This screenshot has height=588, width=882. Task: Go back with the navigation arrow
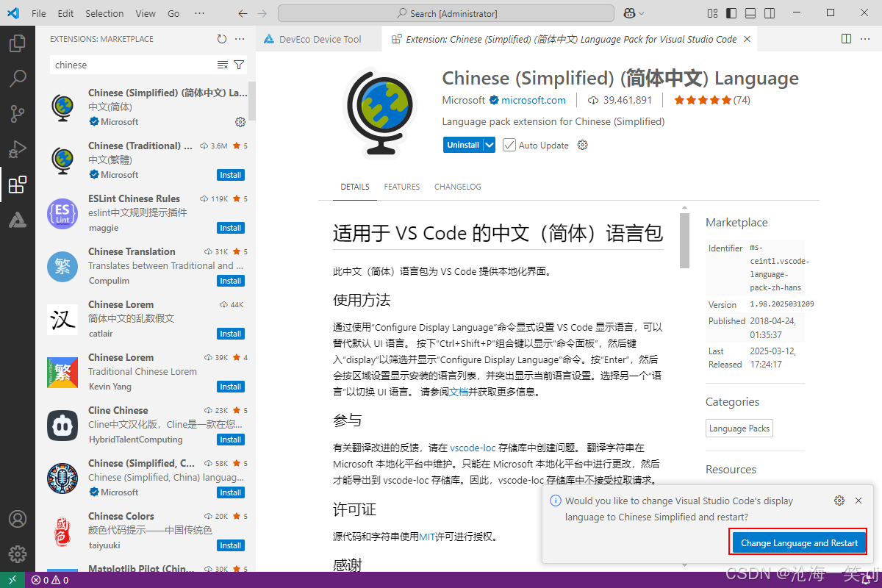[243, 13]
